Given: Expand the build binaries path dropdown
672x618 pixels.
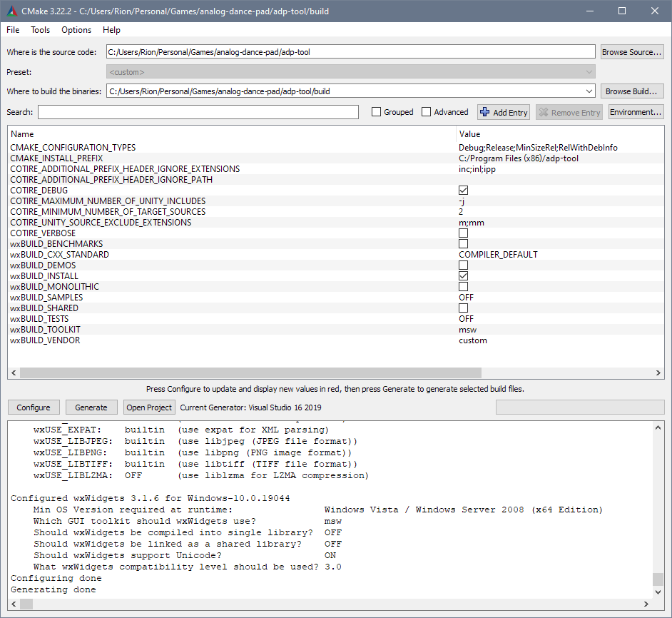Looking at the screenshot, I should pyautogui.click(x=589, y=91).
